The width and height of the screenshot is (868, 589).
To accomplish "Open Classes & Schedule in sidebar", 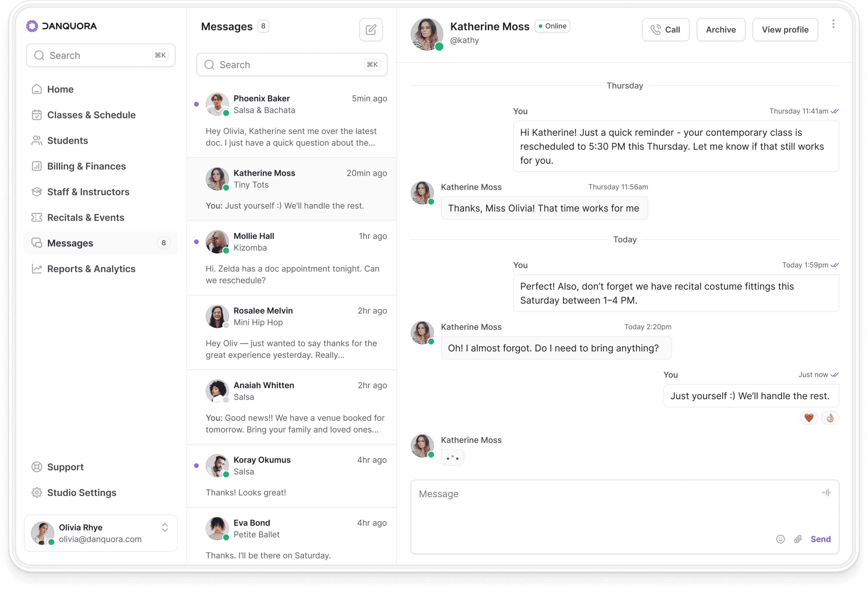I will (91, 115).
